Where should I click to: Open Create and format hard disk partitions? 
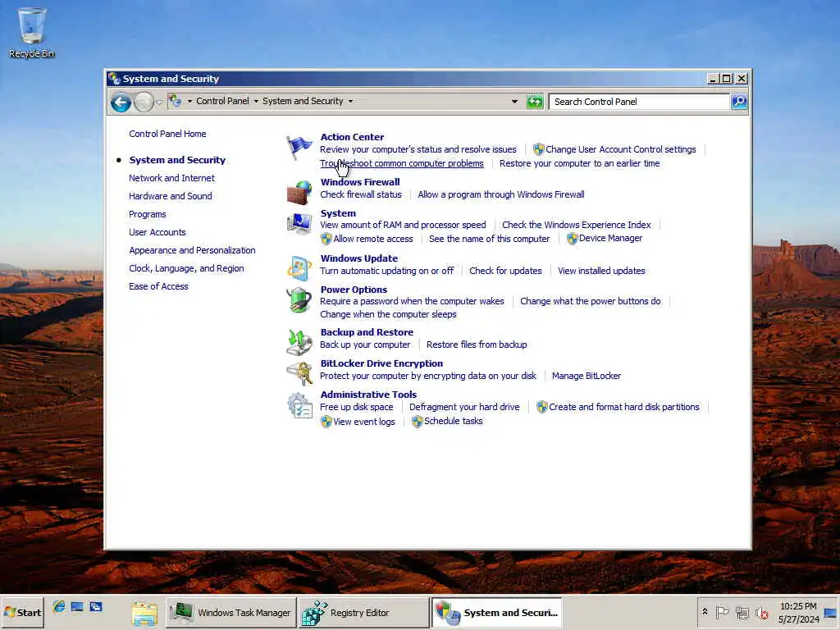(623, 407)
